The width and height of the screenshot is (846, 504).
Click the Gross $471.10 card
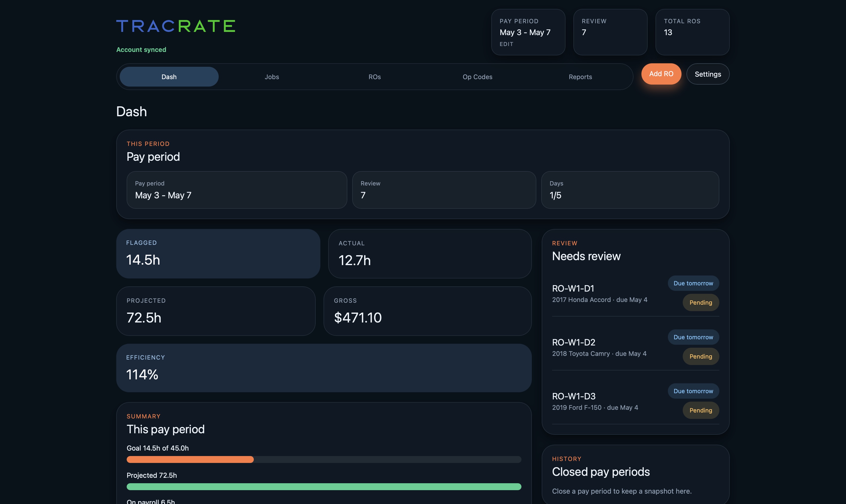[427, 311]
